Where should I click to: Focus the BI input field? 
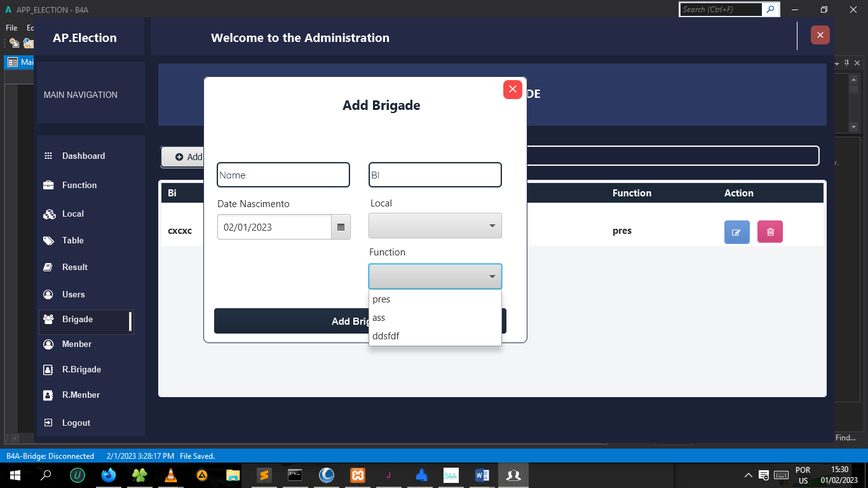pos(435,175)
